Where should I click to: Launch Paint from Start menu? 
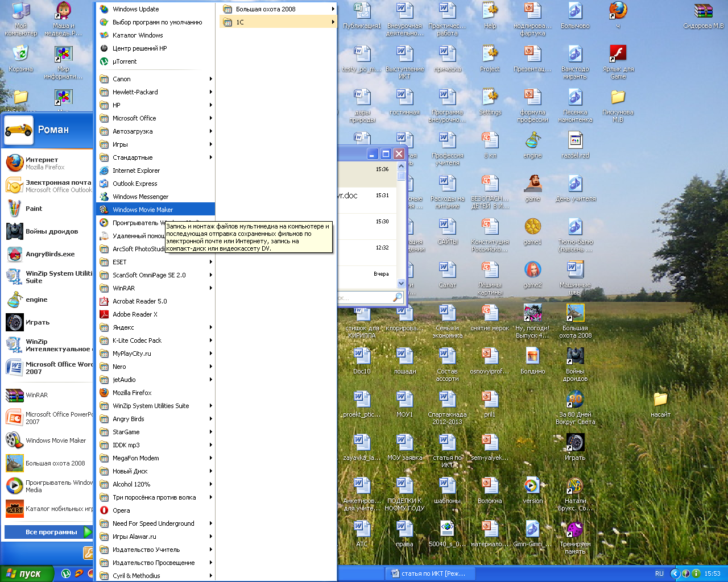[x=48, y=209]
